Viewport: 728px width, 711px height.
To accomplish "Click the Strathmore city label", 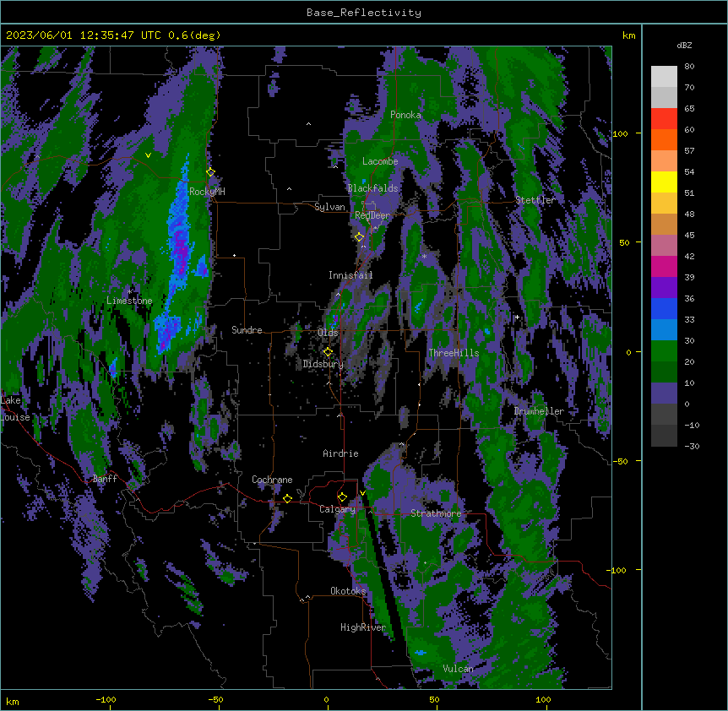I will [x=436, y=513].
